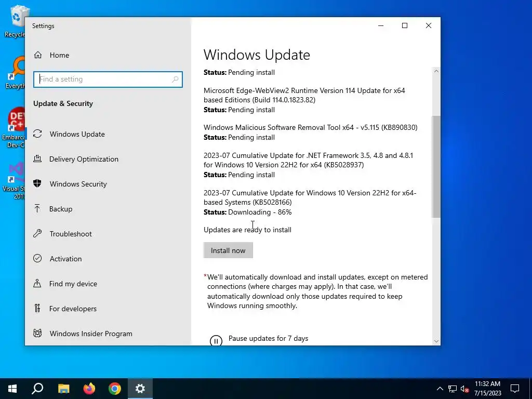532x399 pixels.
Task: Click the taskbar clock showing 11:32 AM
Action: (487, 389)
